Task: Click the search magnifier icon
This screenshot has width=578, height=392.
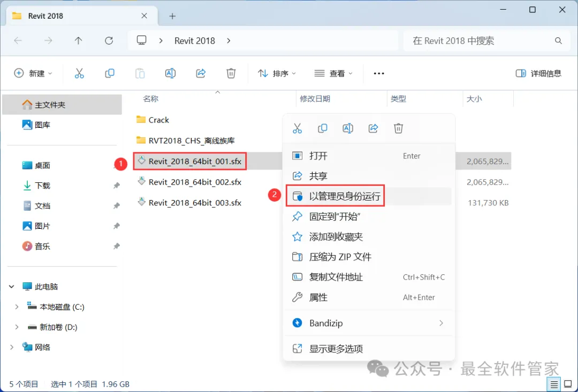Action: [x=558, y=41]
